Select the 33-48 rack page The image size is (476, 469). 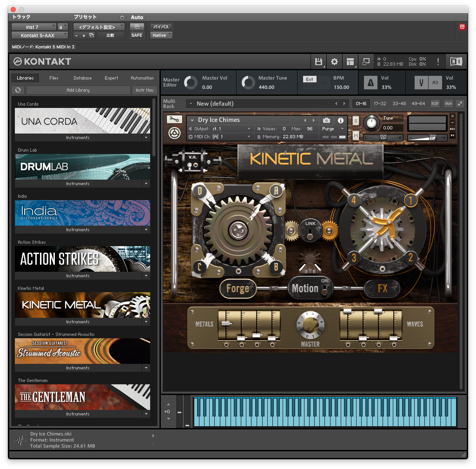(399, 104)
